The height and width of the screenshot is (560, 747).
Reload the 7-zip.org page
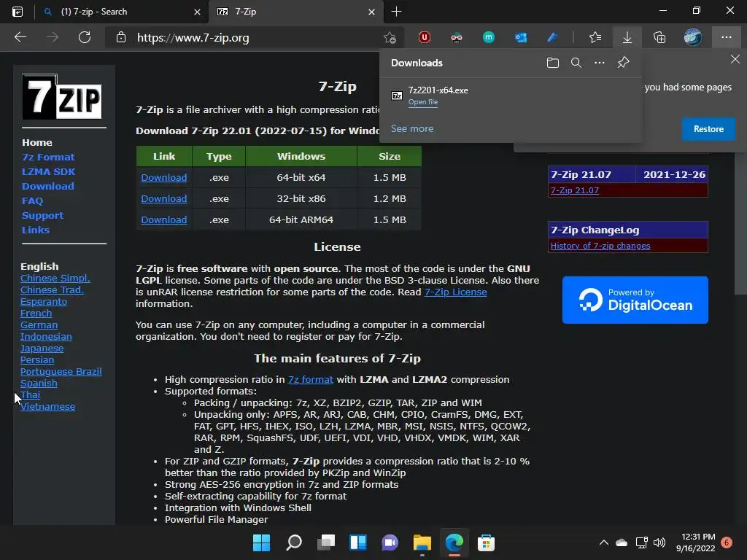click(85, 37)
